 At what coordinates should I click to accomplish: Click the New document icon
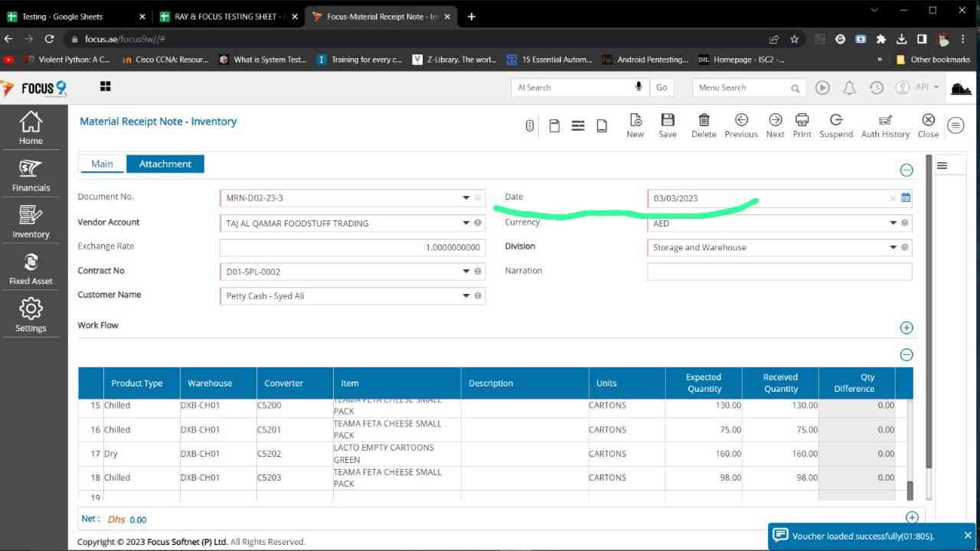point(635,125)
